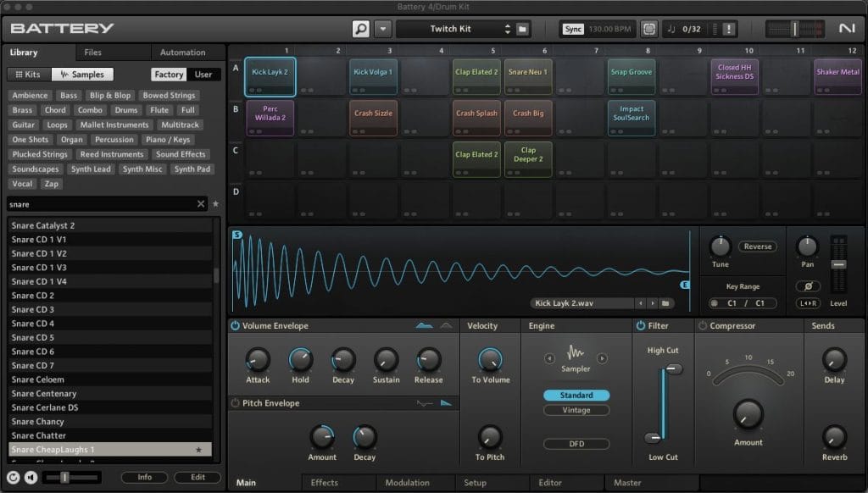Click the Native Instruments logo
The height and width of the screenshot is (493, 868).
pyautogui.click(x=846, y=29)
